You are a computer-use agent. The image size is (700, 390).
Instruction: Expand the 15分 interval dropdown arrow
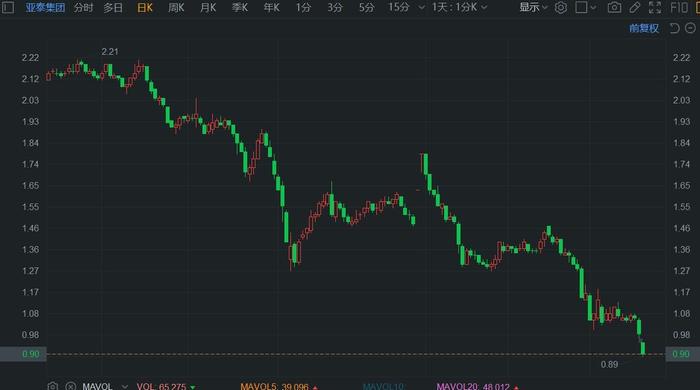(421, 8)
